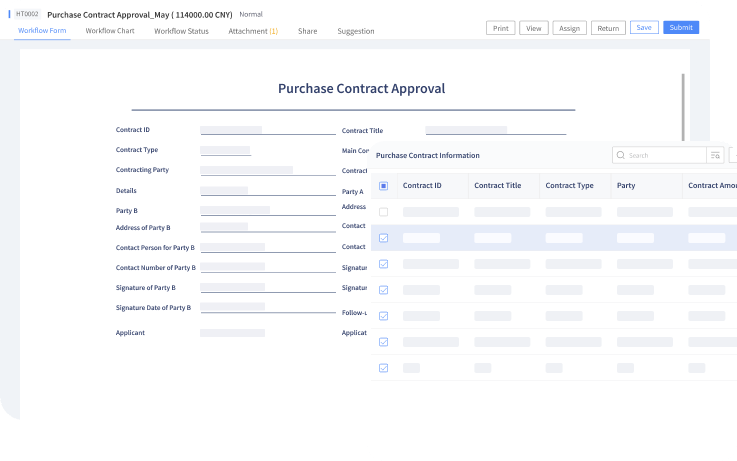This screenshot has height=461, width=737.
Task: Click the Contract Type column header
Action: pos(570,186)
